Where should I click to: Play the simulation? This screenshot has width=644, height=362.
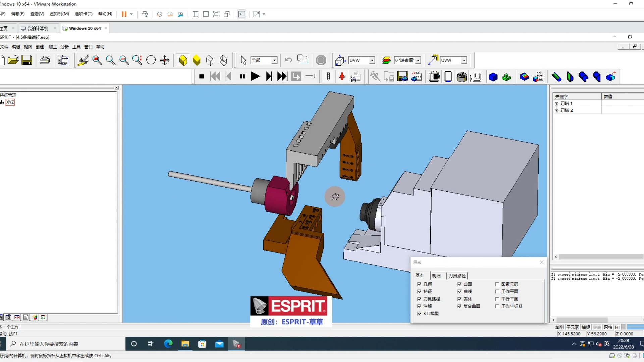pos(255,77)
